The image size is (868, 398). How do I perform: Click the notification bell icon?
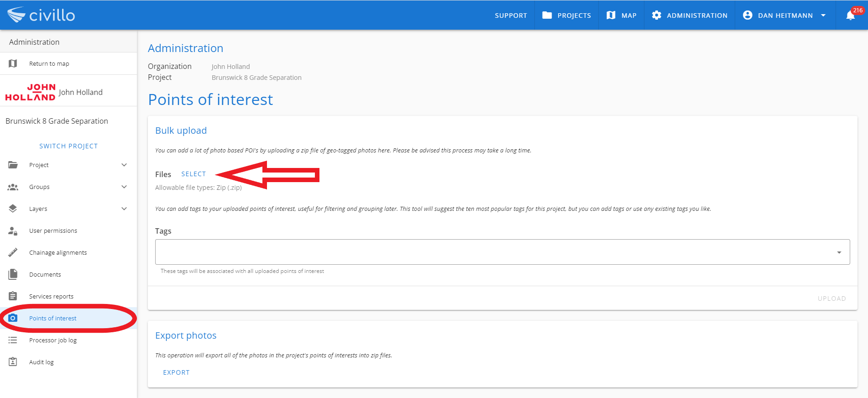pyautogui.click(x=850, y=16)
